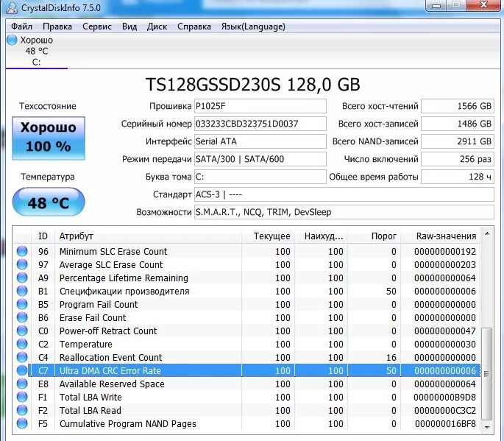Click the Буква тома field
Viewport: 504px width, 441px height.
pyautogui.click(x=260, y=177)
